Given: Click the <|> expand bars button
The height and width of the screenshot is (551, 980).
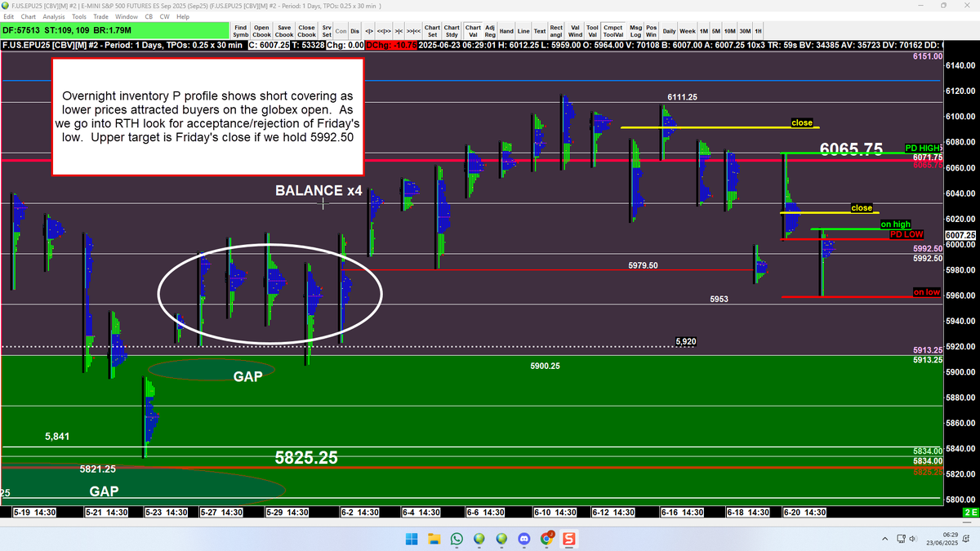Looking at the screenshot, I should (369, 31).
